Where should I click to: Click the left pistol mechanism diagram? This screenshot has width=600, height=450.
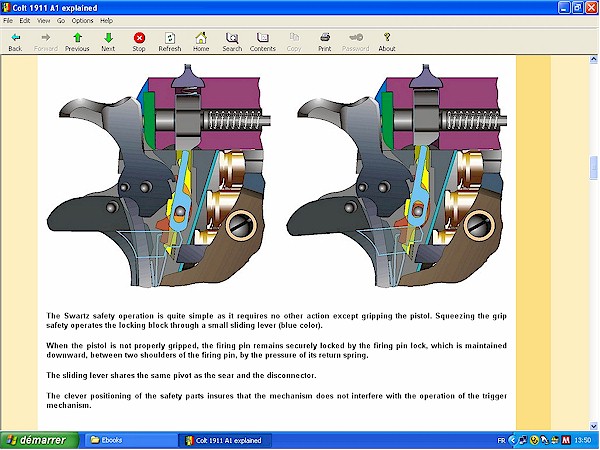159,175
